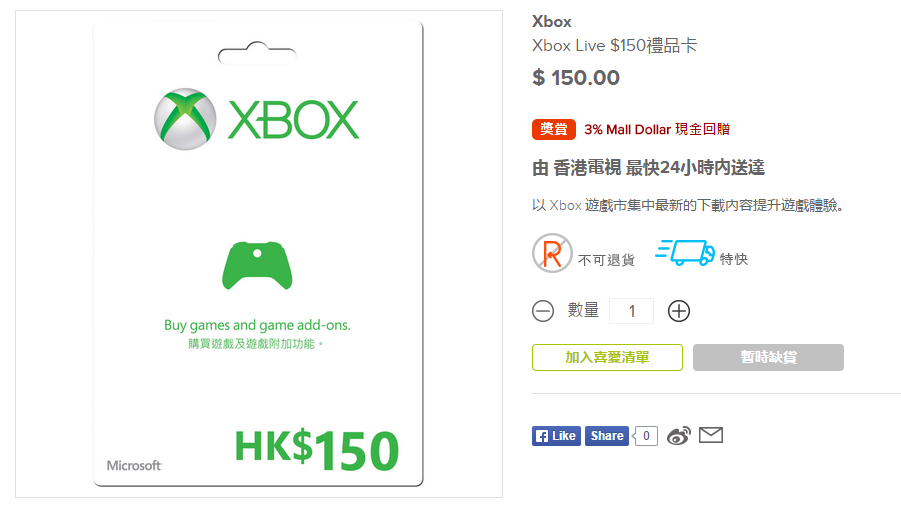Click the Facebook Share button
This screenshot has width=901, height=512.
(607, 436)
